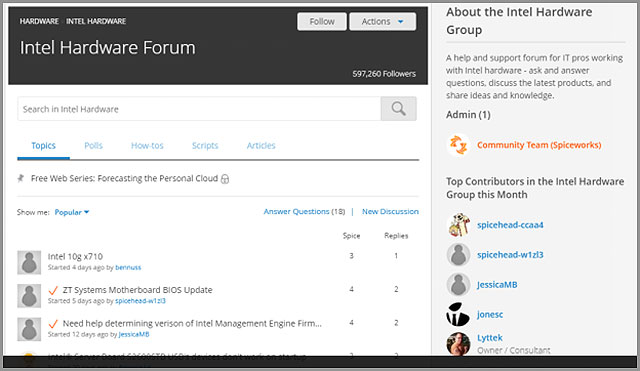The height and width of the screenshot is (371, 640).
Task: Switch to the Polls tab
Action: [93, 146]
